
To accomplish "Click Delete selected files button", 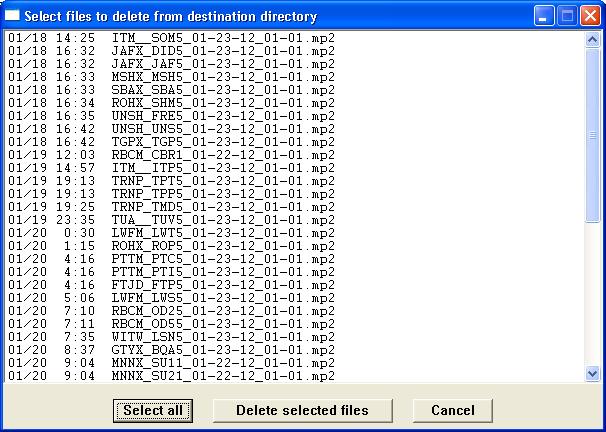I will (303, 410).
